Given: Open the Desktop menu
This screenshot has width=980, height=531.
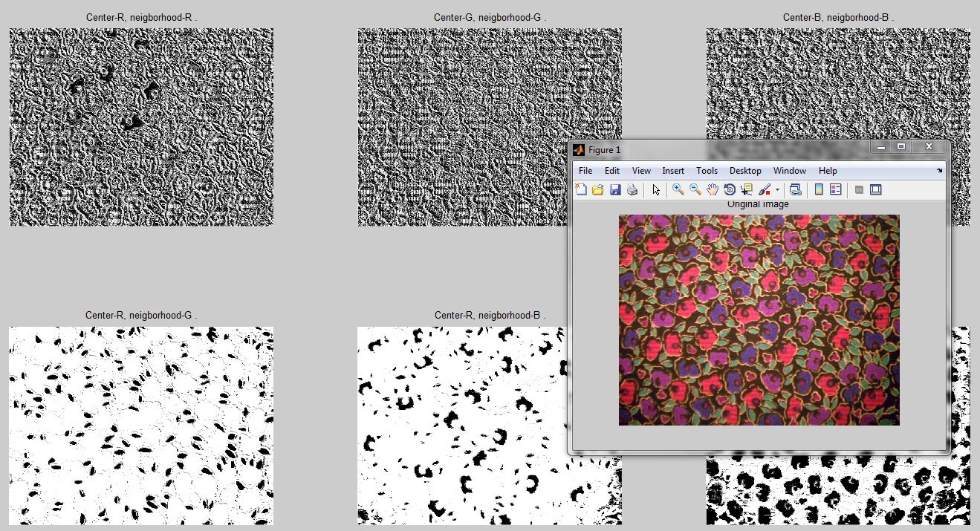Looking at the screenshot, I should click(745, 171).
